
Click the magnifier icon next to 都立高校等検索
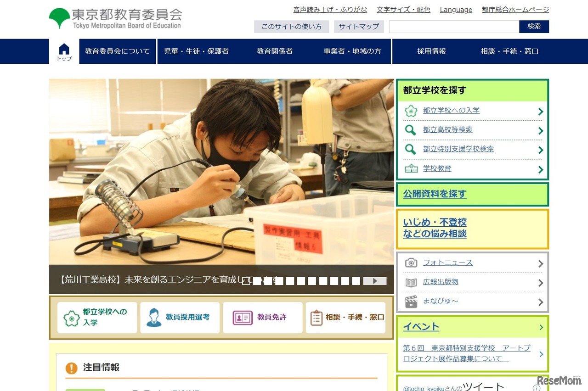[411, 130]
